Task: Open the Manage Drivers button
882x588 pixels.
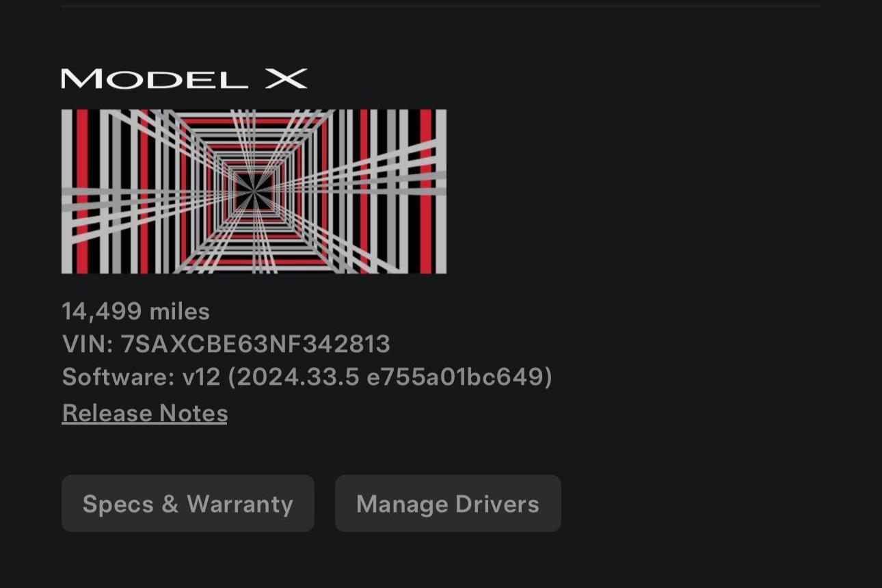Action: [448, 504]
